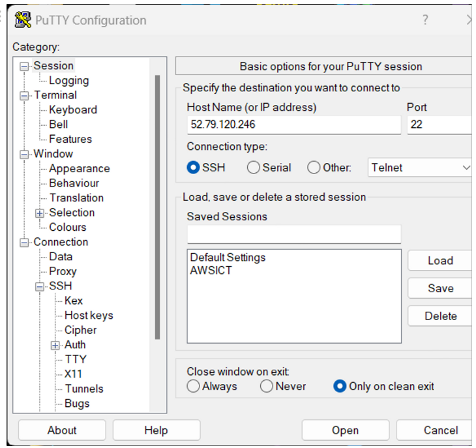Screen dimensions: 476x448
Task: Select Default Settings in sessions list
Action: [228, 258]
